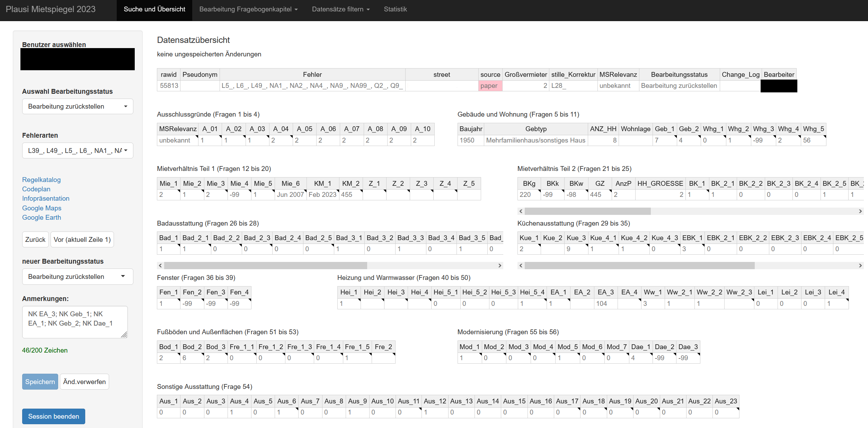868x428 pixels.
Task: Open the neuer Bearbeitungsstatus dropdown
Action: coord(78,277)
